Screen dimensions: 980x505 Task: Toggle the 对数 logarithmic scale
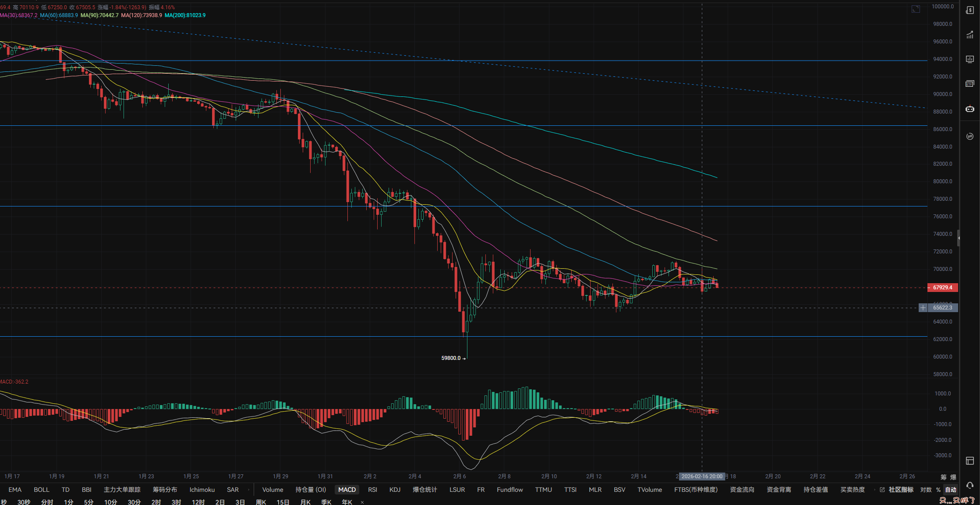click(926, 490)
